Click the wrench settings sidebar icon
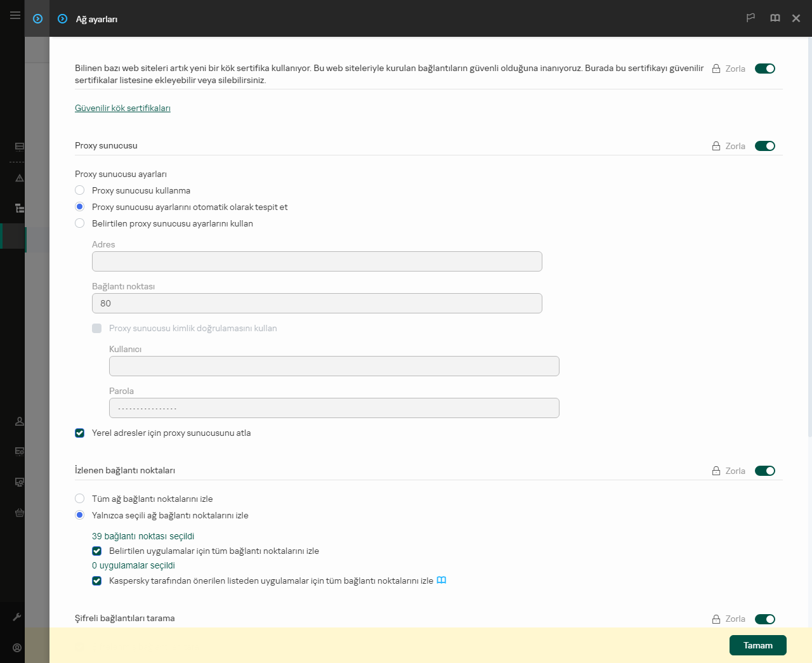Viewport: 812px width, 663px height. tap(17, 617)
